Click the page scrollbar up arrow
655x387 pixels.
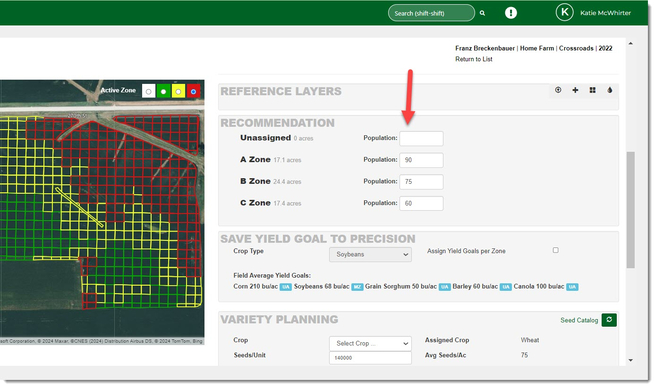[x=631, y=43]
